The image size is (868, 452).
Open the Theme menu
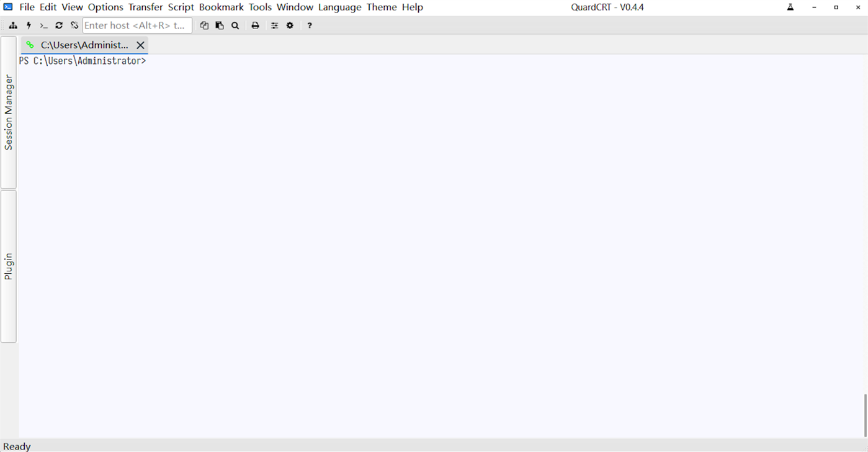coord(381,7)
